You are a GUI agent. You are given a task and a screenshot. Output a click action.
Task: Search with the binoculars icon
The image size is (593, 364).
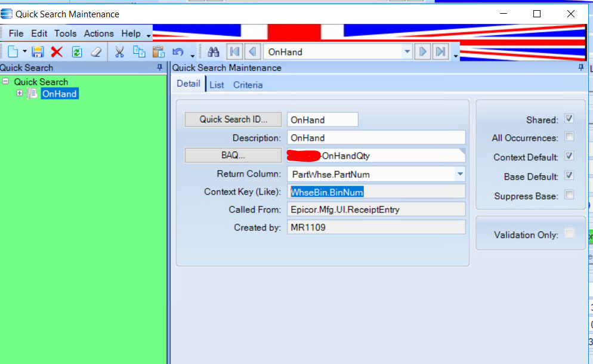pyautogui.click(x=214, y=52)
